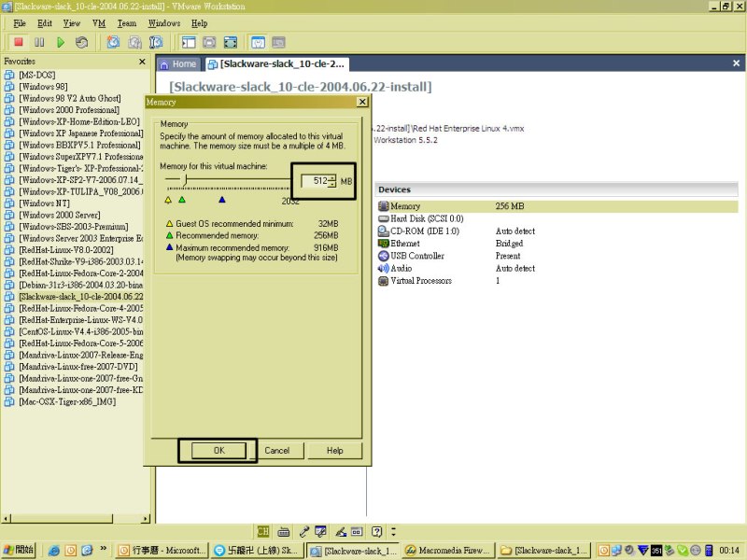
Task: Expand the quick launch overflow chevron
Action: coord(103,549)
